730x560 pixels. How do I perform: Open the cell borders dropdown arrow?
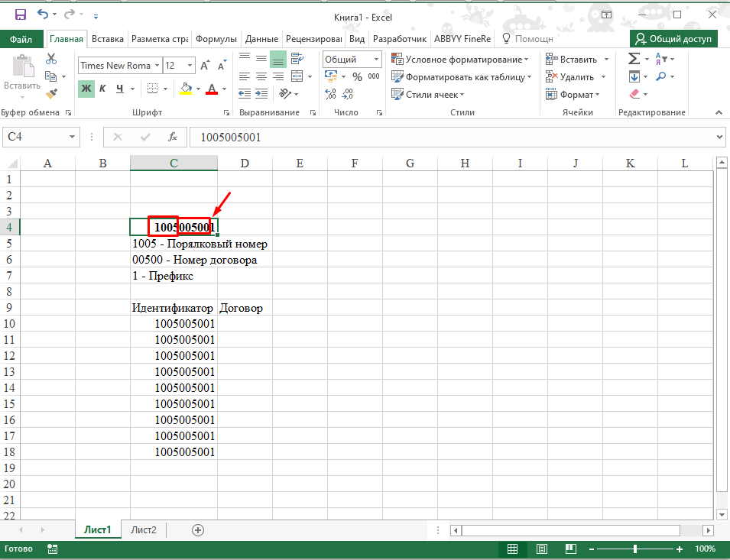pos(165,89)
